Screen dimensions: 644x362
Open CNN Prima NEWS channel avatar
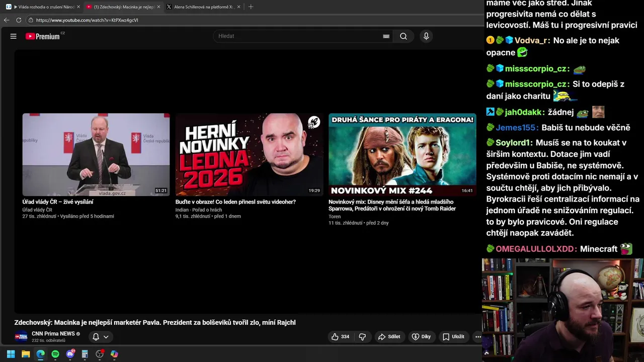[21, 337]
